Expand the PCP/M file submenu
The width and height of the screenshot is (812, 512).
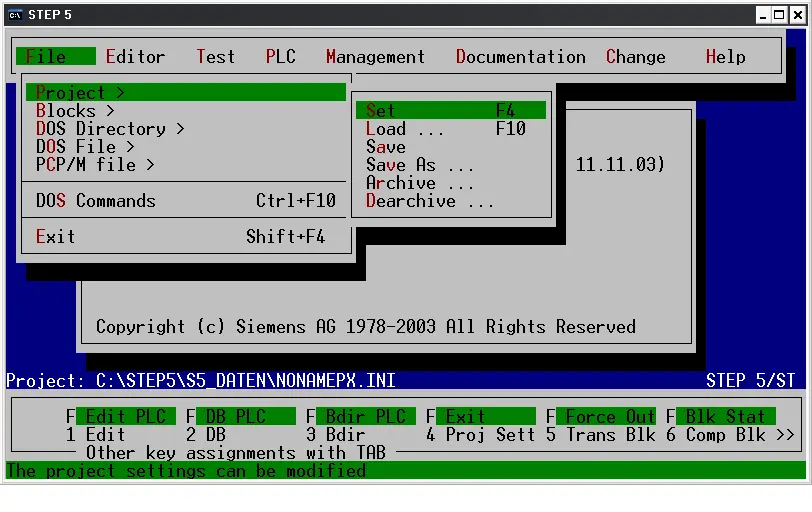click(186, 165)
